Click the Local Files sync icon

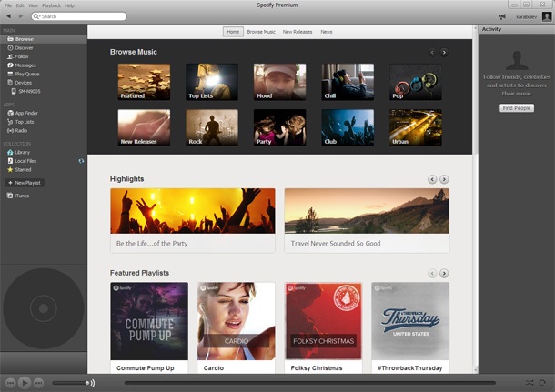tap(81, 161)
